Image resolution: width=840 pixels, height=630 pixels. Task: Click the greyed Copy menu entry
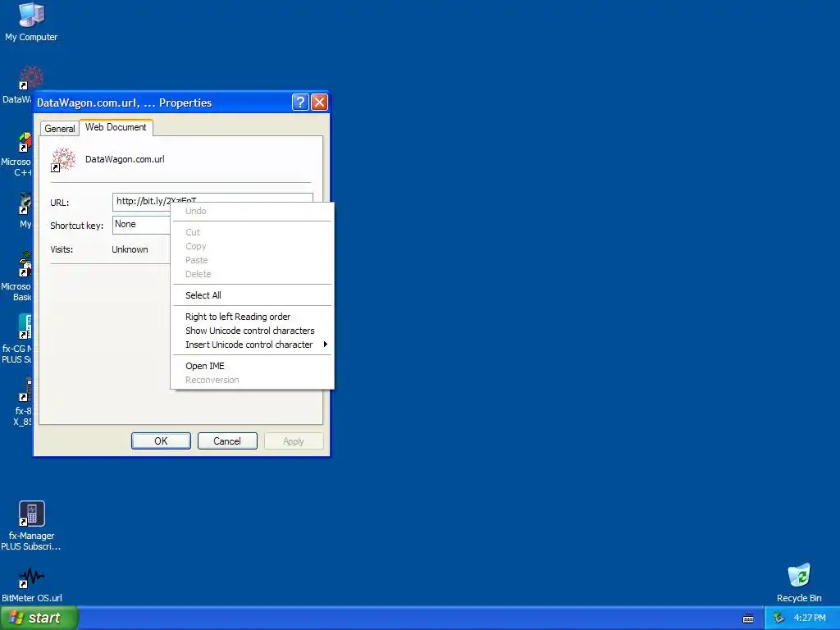pyautogui.click(x=252, y=246)
